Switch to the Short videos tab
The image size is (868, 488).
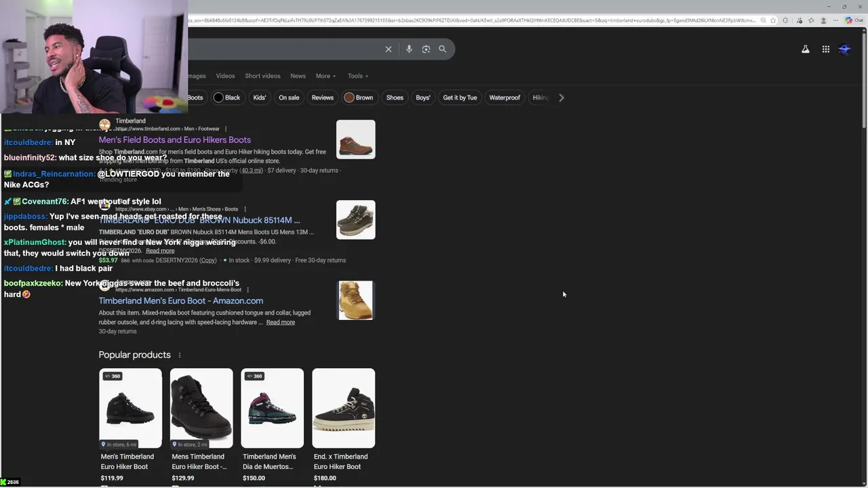click(262, 76)
